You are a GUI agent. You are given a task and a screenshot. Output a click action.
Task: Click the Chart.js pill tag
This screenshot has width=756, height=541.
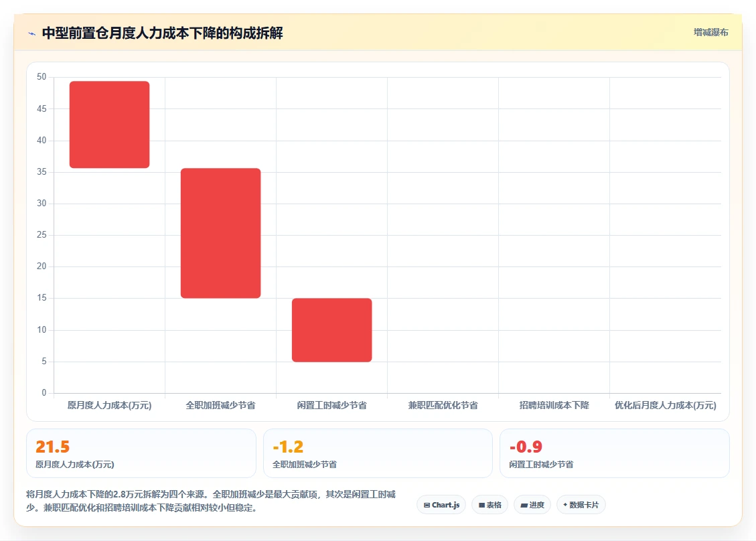click(x=441, y=505)
